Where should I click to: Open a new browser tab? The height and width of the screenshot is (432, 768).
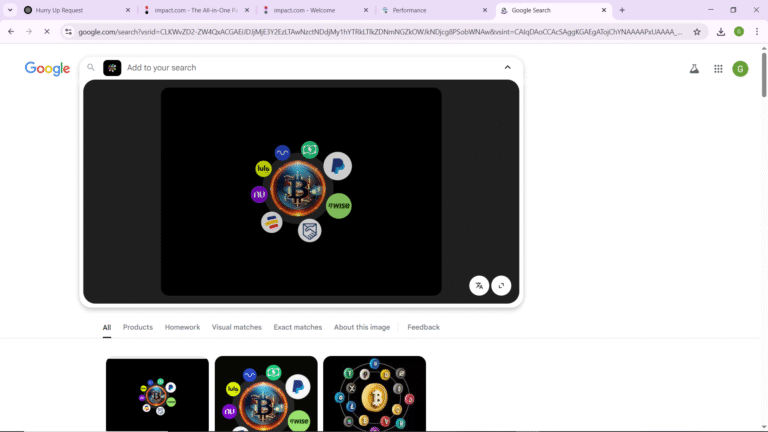(622, 10)
